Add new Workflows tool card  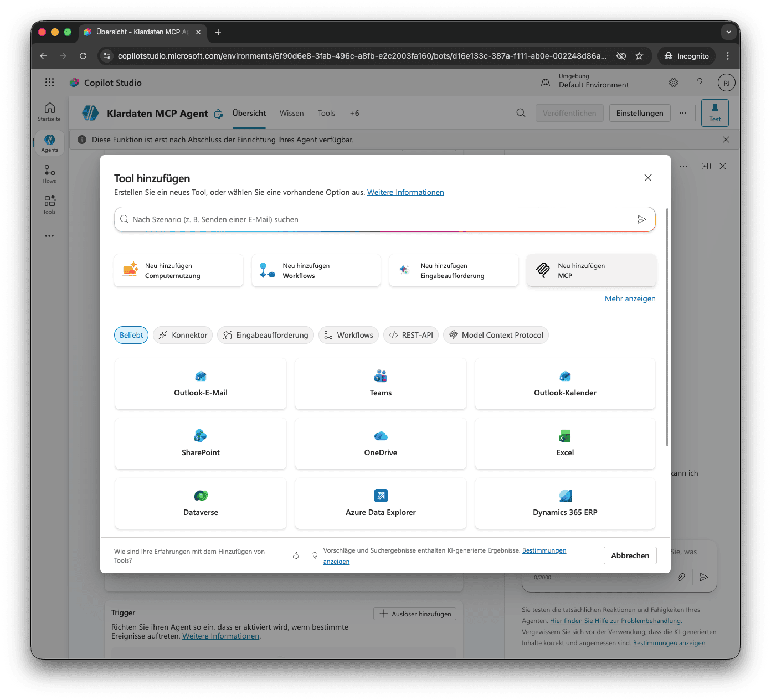point(316,270)
